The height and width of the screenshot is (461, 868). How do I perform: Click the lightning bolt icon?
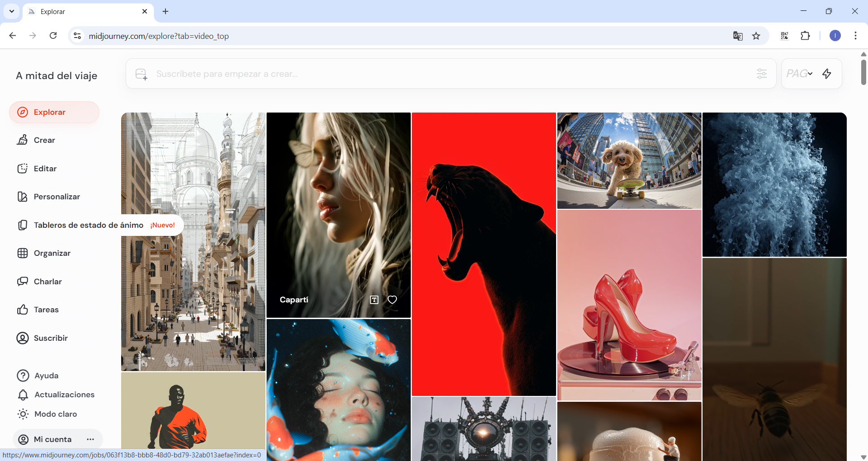click(826, 74)
